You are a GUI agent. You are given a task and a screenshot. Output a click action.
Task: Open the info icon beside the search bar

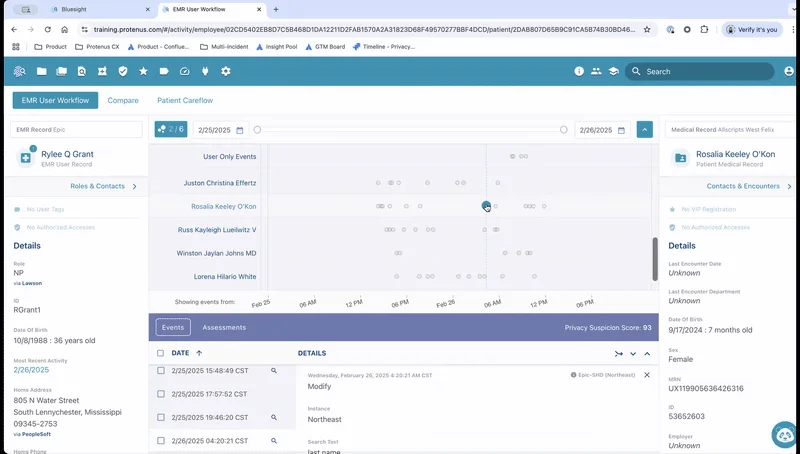tap(578, 71)
